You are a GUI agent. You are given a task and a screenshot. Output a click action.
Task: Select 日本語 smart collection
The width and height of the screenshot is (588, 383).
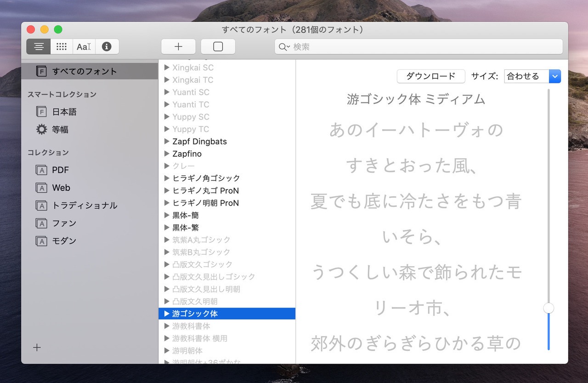point(90,112)
